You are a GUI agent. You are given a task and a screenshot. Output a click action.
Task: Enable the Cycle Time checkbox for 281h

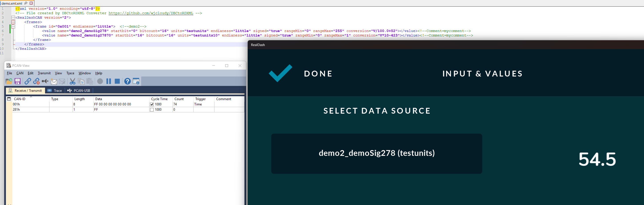click(152, 110)
